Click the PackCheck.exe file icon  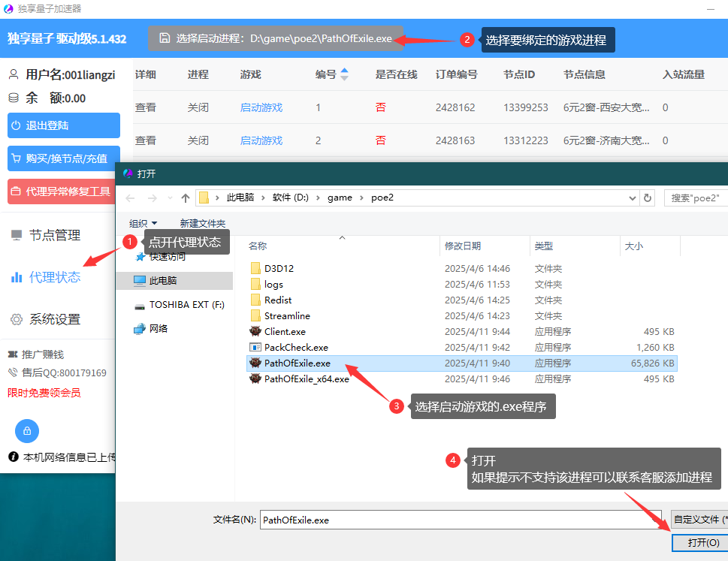pyautogui.click(x=255, y=347)
